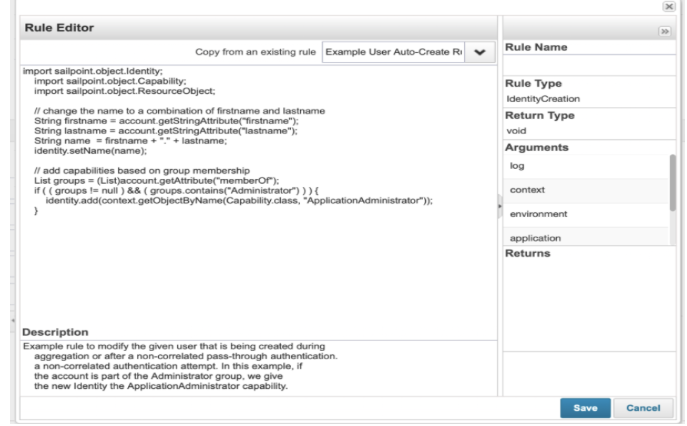Click the left edge collapse arrow
This screenshot has height=426, width=687.
[13, 320]
